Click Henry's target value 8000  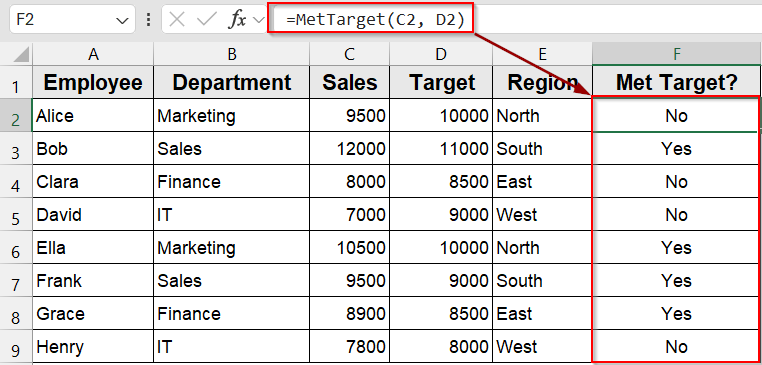(x=441, y=347)
